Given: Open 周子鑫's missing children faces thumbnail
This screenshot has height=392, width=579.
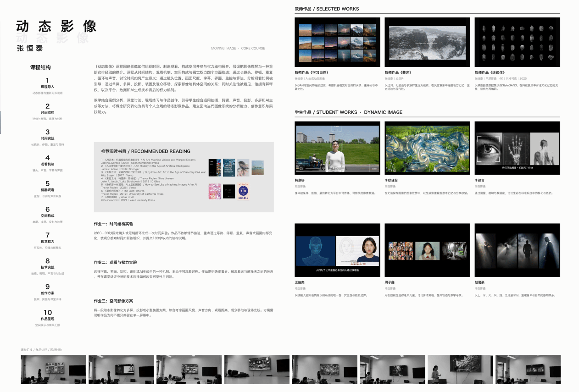Looking at the screenshot, I should point(427,250).
